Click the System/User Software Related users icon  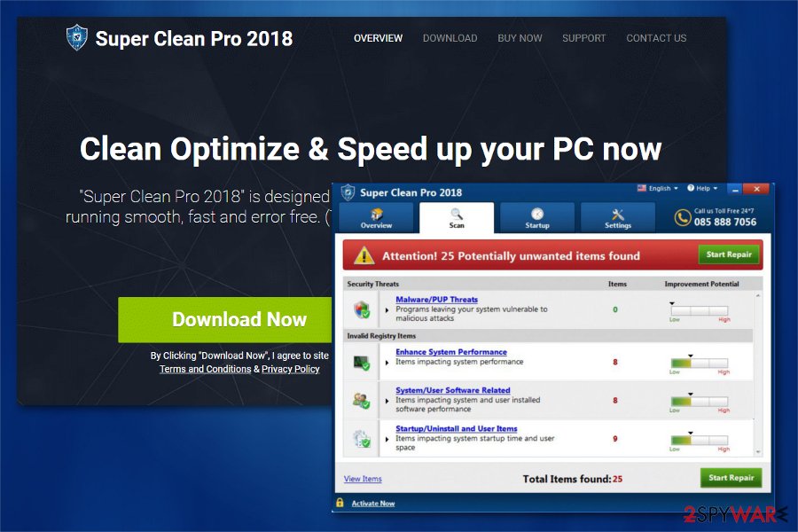(362, 400)
